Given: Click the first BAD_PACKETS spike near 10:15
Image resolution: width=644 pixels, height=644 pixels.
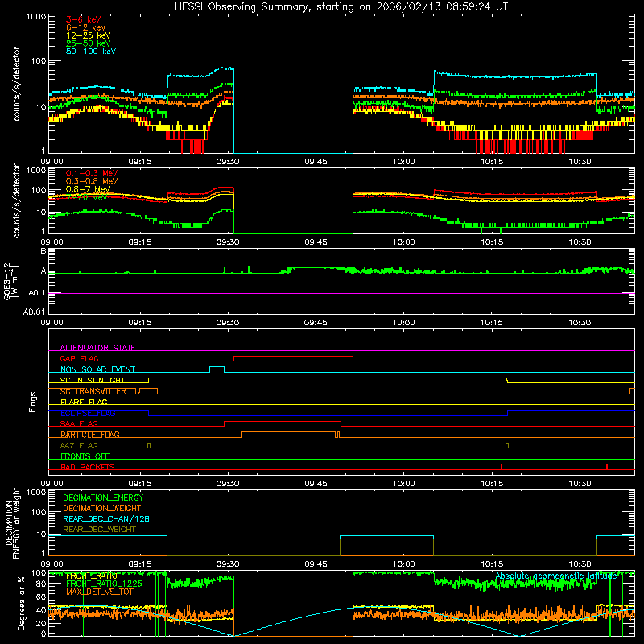Looking at the screenshot, I should point(502,467).
